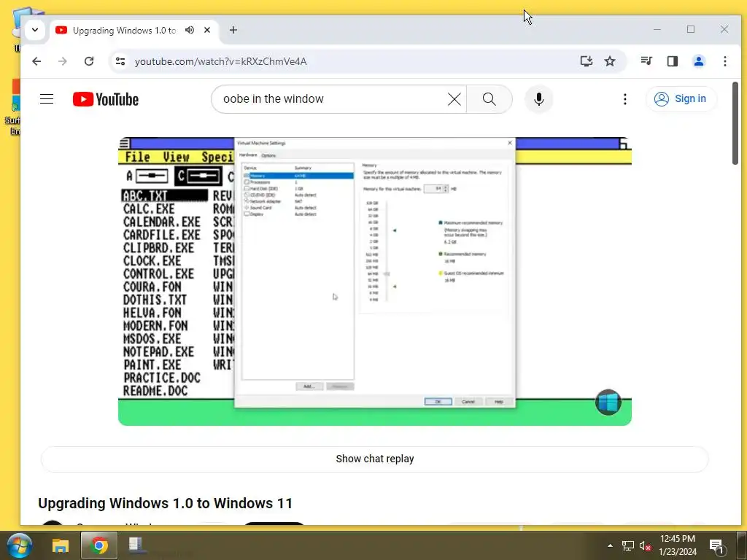This screenshot has width=747, height=560.
Task: Minimize the Chrome window
Action: point(657,29)
